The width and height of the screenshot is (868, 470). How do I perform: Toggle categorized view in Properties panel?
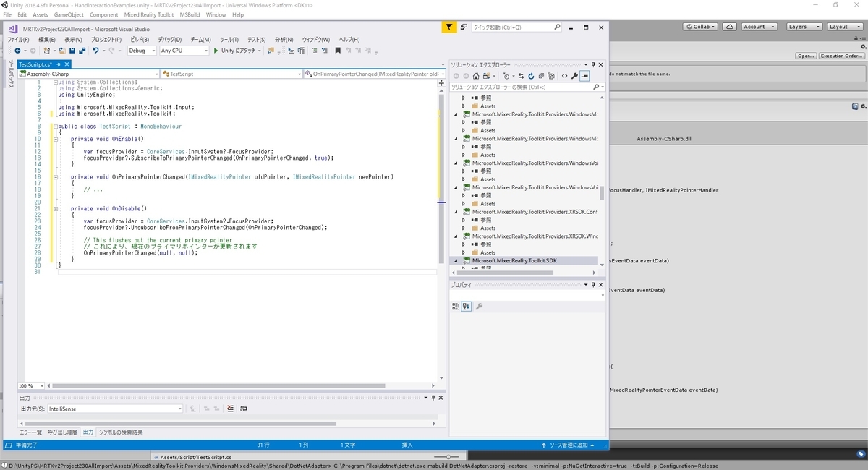pyautogui.click(x=456, y=307)
